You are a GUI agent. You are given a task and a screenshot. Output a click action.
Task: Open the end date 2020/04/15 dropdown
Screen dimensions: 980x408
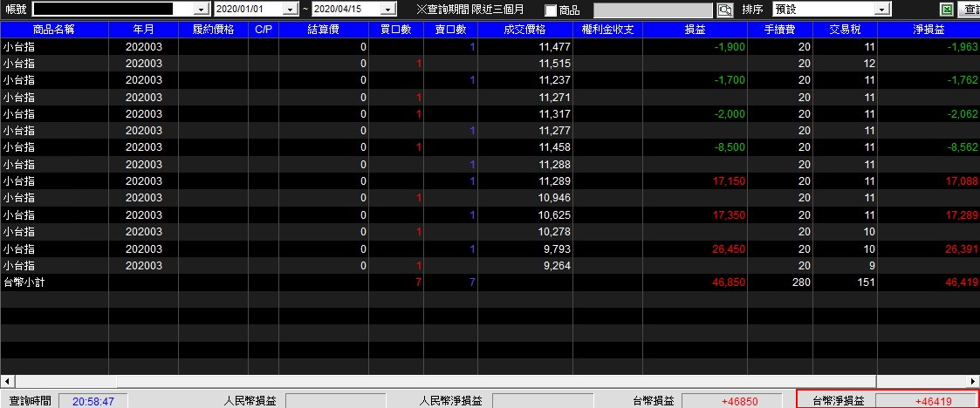click(388, 10)
